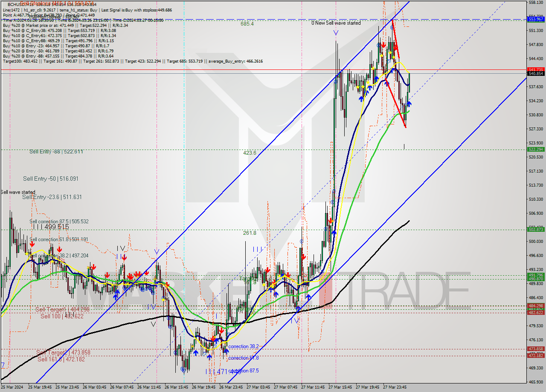Click the 547.930 price axis value

click(x=536, y=44)
